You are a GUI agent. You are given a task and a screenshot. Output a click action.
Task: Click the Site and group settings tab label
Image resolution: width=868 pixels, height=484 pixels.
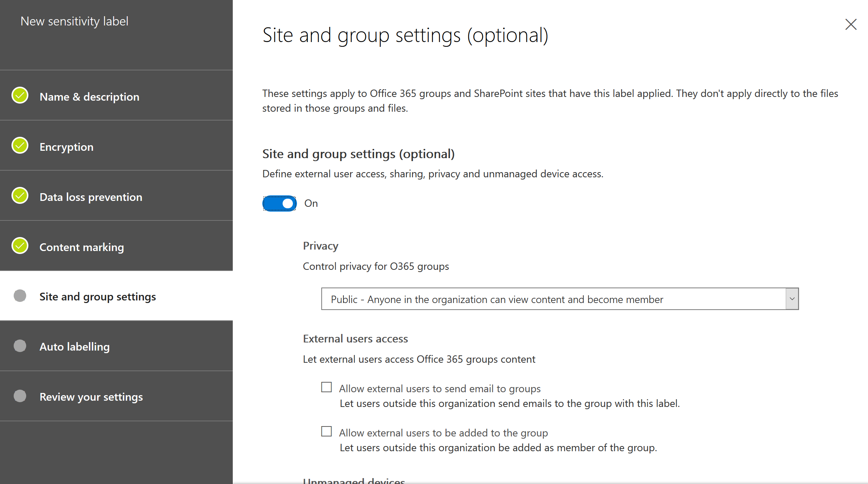point(98,296)
